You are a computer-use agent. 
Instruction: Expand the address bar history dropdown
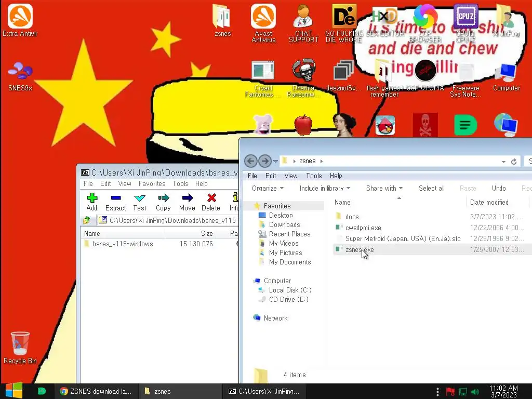pyautogui.click(x=503, y=162)
